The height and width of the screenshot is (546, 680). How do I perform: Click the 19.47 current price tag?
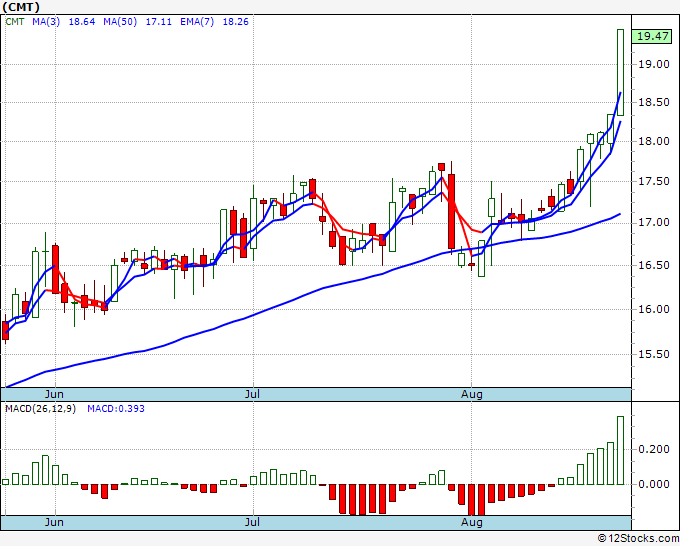point(652,36)
